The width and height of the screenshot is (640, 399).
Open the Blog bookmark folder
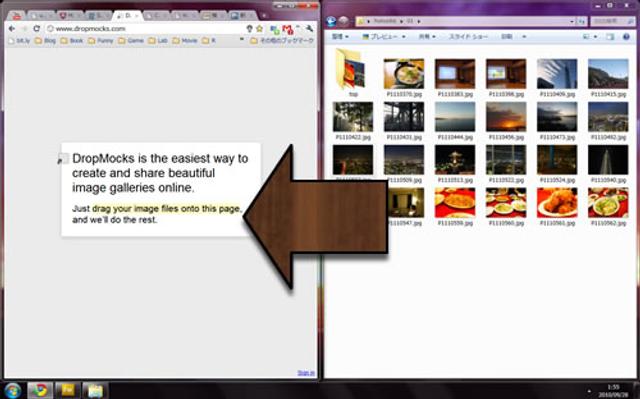click(45, 41)
